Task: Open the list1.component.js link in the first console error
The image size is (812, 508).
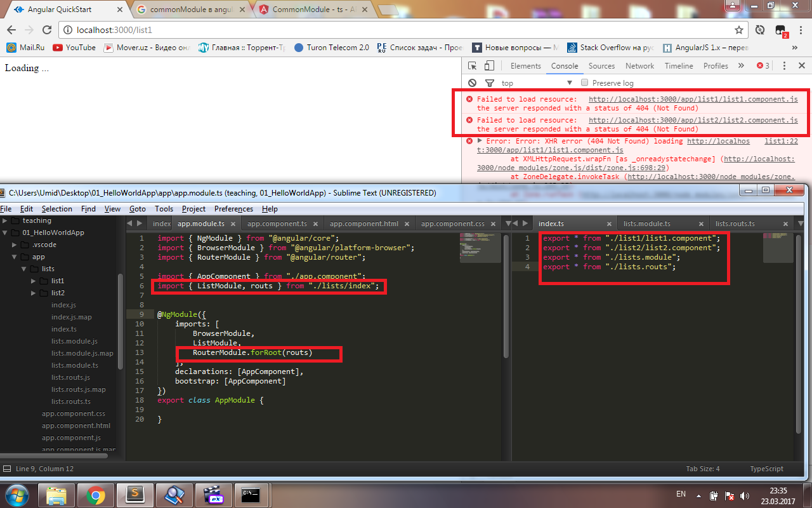Action: pyautogui.click(x=693, y=99)
